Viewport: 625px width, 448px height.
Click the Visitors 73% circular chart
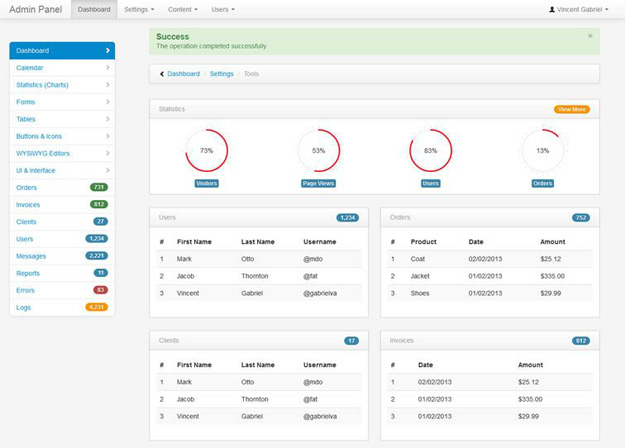pyautogui.click(x=206, y=151)
